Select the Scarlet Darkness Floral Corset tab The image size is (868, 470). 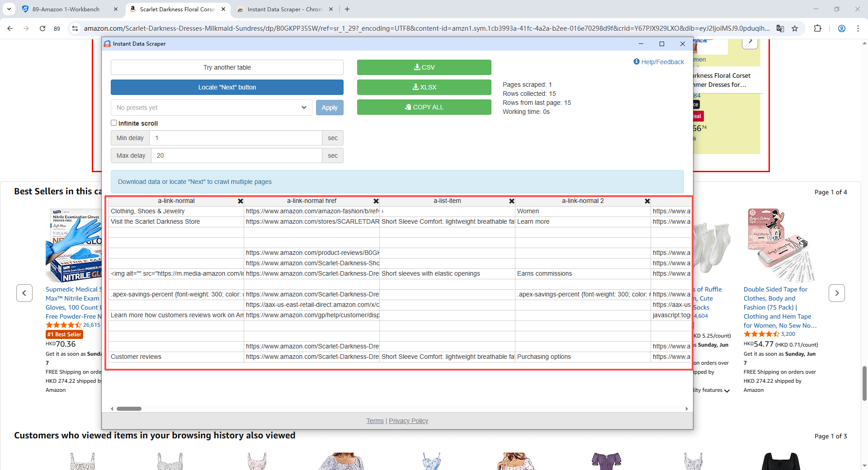click(x=177, y=9)
